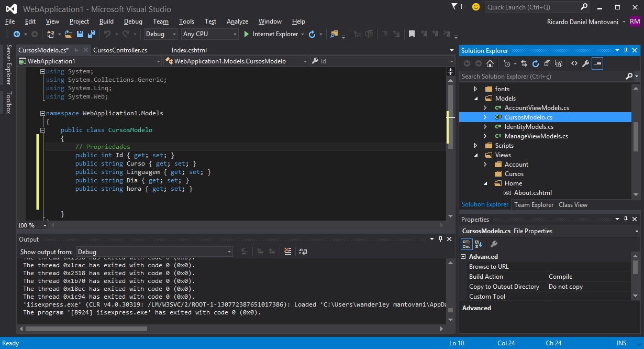Select IdentityModels.cs in Solution Explorer
This screenshot has width=644, height=349.
pyautogui.click(x=529, y=127)
